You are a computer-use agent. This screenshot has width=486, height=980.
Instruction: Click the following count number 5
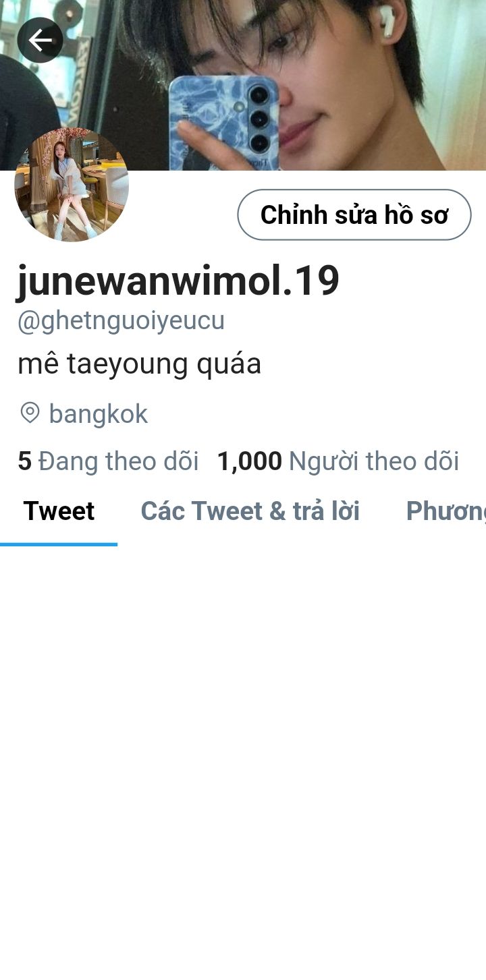coord(24,461)
